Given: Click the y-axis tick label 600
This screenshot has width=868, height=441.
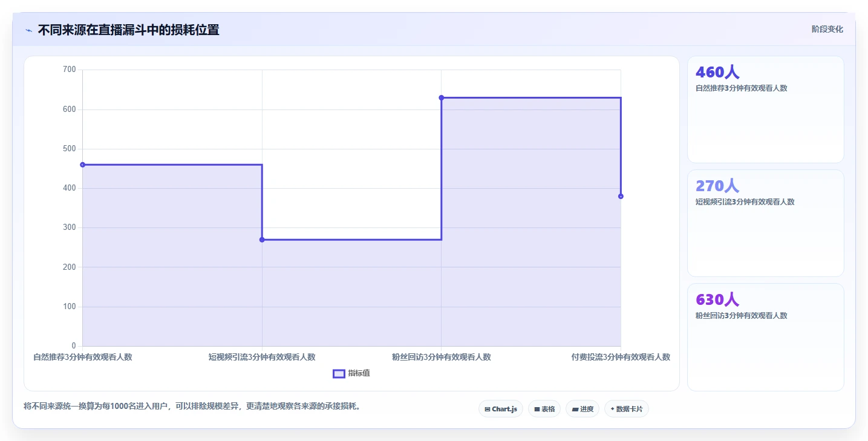Looking at the screenshot, I should (x=70, y=109).
